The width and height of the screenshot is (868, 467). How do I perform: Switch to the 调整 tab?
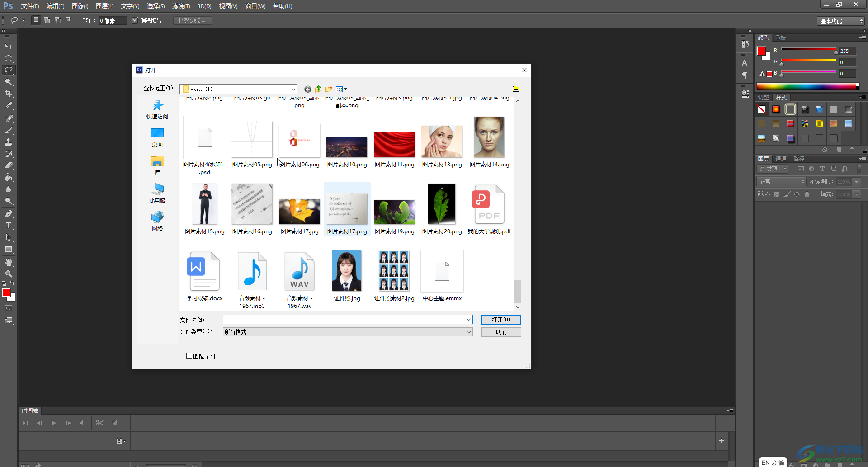763,97
